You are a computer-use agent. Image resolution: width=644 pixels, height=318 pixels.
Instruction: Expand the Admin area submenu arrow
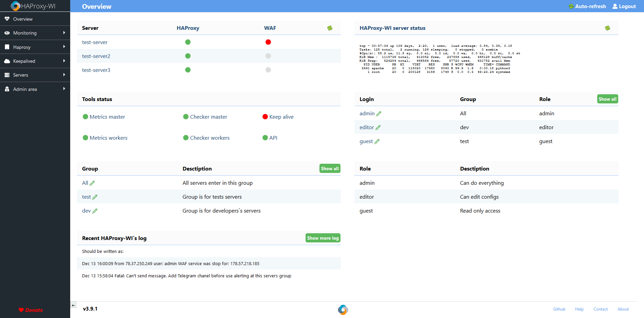click(64, 89)
